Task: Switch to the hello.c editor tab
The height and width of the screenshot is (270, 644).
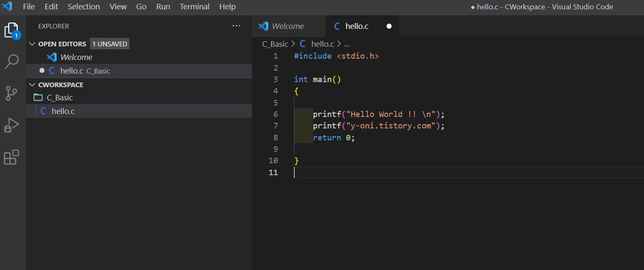Action: click(362, 26)
